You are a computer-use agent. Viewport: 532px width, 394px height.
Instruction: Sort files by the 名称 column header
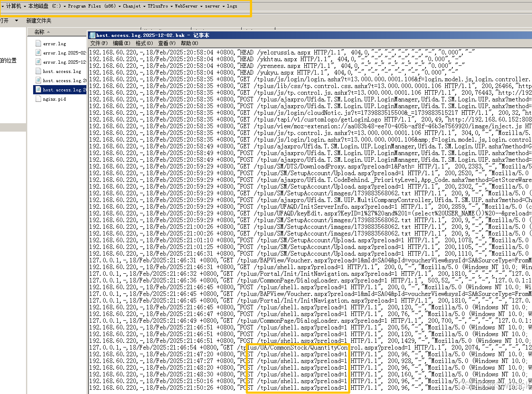56,32
